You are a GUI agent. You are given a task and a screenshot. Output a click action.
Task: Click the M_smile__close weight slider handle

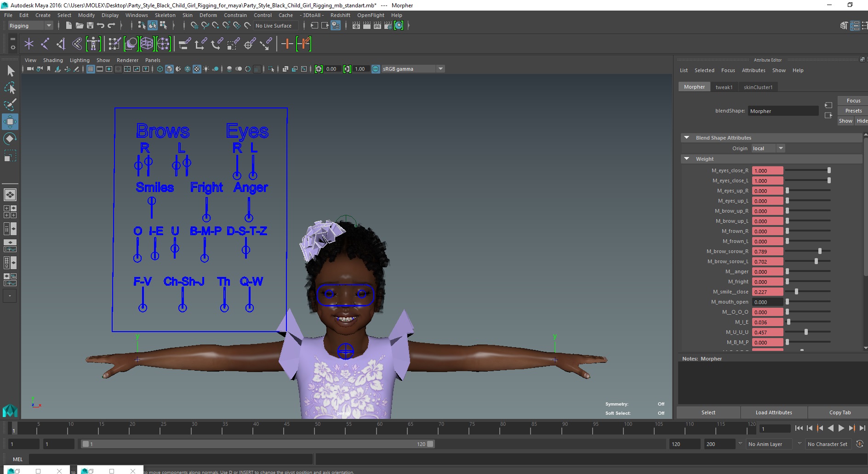(796, 292)
